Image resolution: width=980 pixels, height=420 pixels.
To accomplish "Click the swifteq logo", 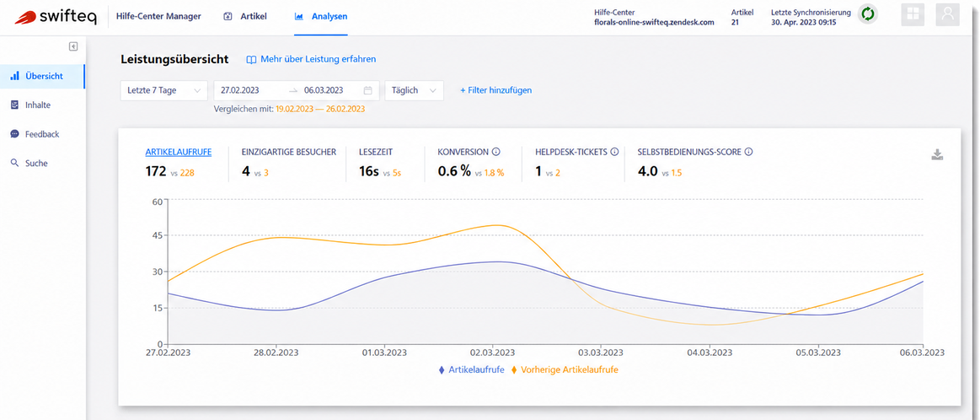I will pos(56,16).
